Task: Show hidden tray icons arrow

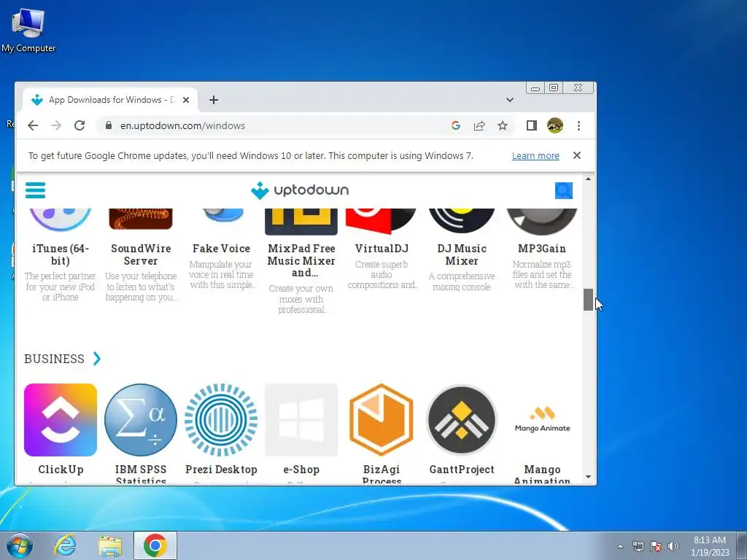Action: click(x=620, y=546)
